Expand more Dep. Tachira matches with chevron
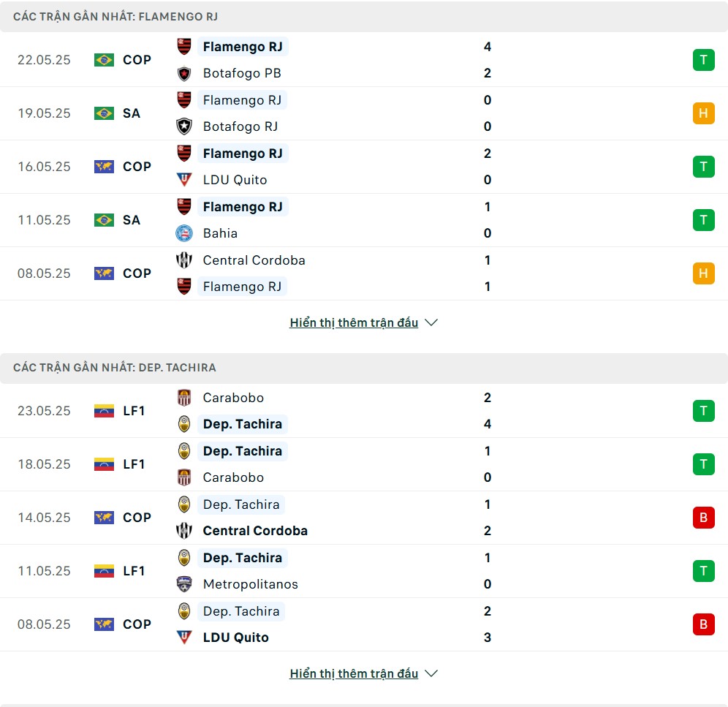The height and width of the screenshot is (707, 728). [x=431, y=673]
